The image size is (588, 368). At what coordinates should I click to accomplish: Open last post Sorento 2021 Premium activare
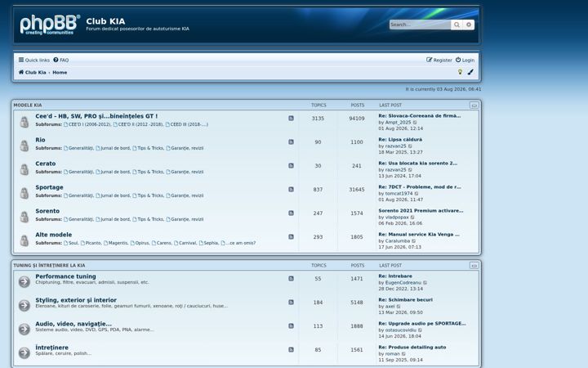421,211
